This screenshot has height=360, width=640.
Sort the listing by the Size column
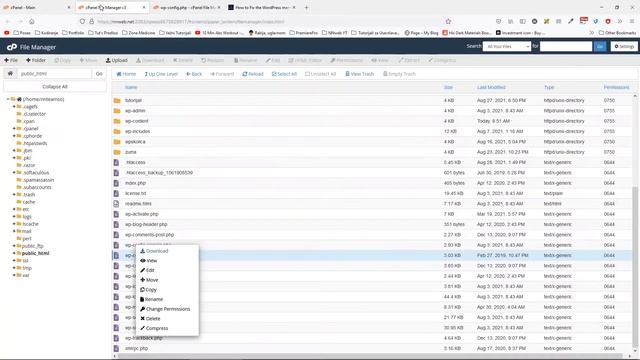click(448, 87)
